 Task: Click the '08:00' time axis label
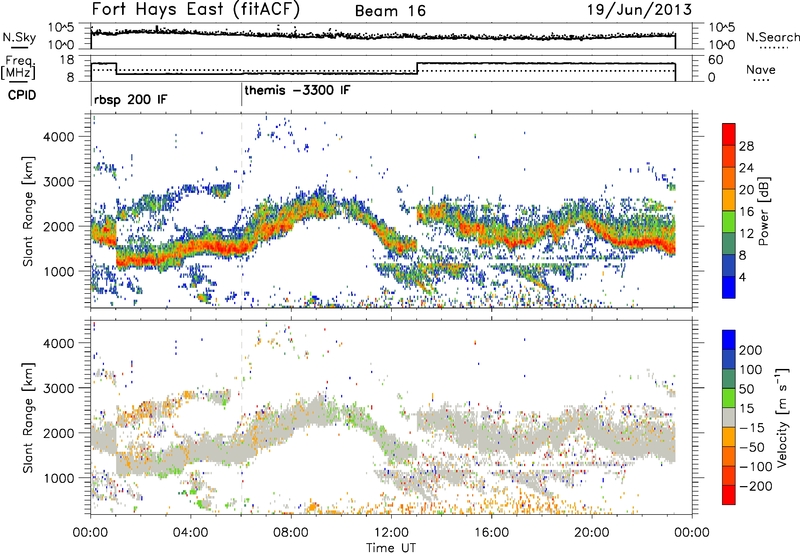point(291,533)
